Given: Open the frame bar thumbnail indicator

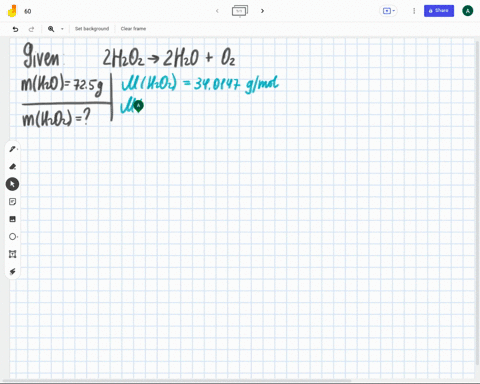Looking at the screenshot, I should click(x=239, y=11).
